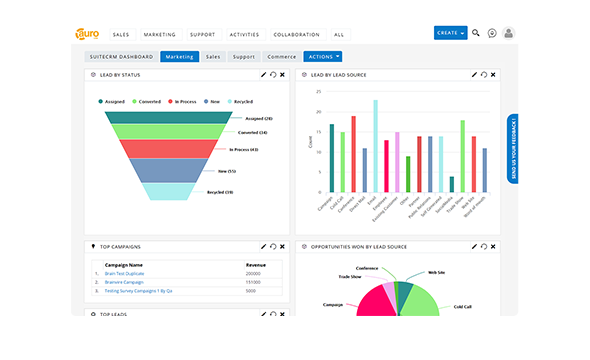Click revenue value 151000
Image resolution: width=590 pixels, height=360 pixels.
point(253,282)
